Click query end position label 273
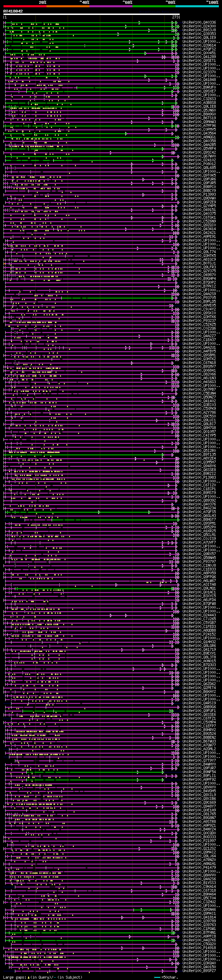222x980 pixels. tap(175, 17)
